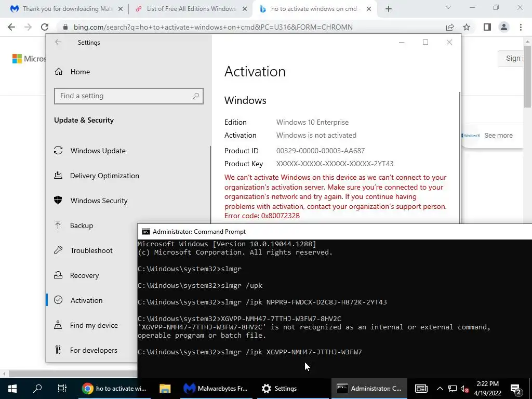
Task: Open taskbar Search
Action: click(x=37, y=389)
